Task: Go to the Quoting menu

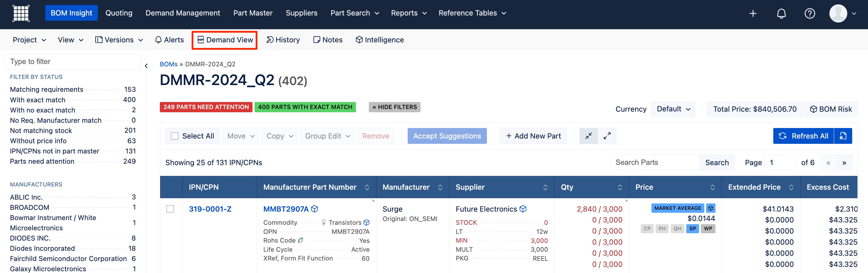Action: pyautogui.click(x=119, y=13)
